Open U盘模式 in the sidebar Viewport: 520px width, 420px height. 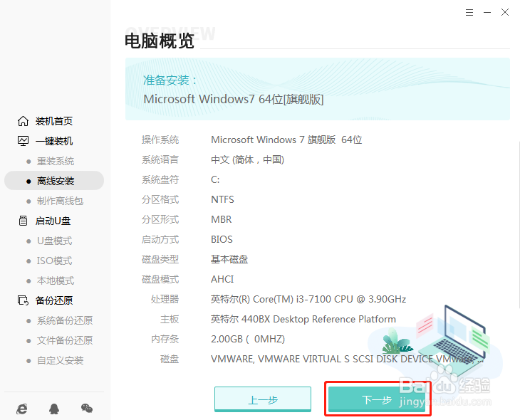(x=54, y=241)
